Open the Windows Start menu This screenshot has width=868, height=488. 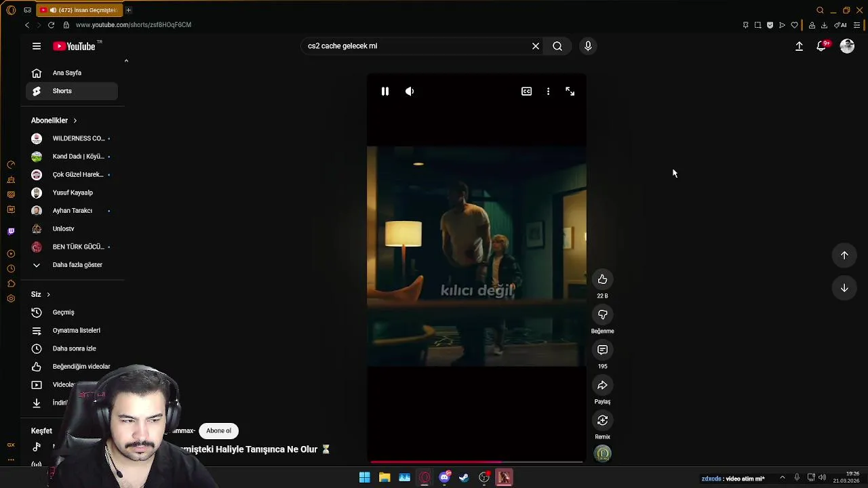click(364, 478)
